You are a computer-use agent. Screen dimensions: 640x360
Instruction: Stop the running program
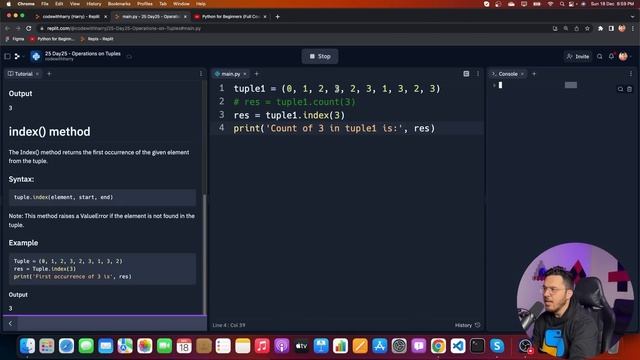320,56
